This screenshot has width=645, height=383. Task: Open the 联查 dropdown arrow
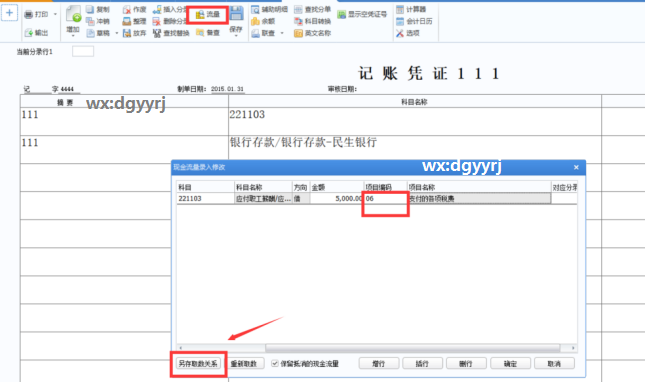[282, 33]
